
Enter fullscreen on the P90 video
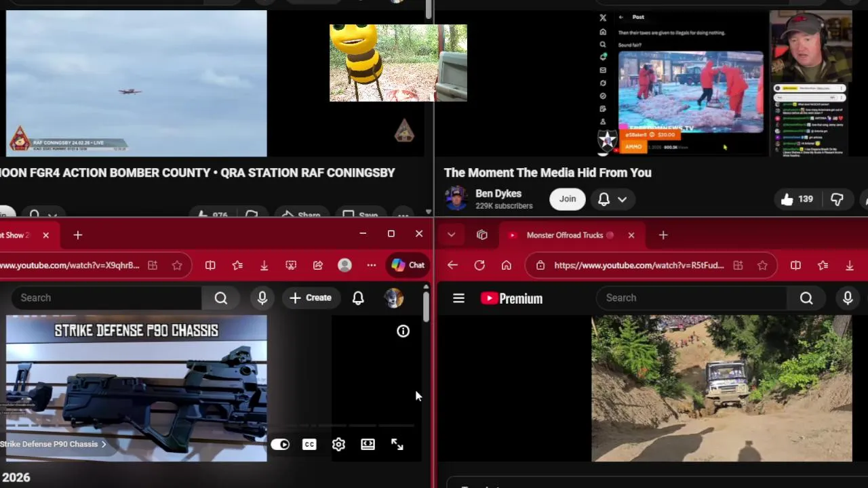tap(397, 445)
